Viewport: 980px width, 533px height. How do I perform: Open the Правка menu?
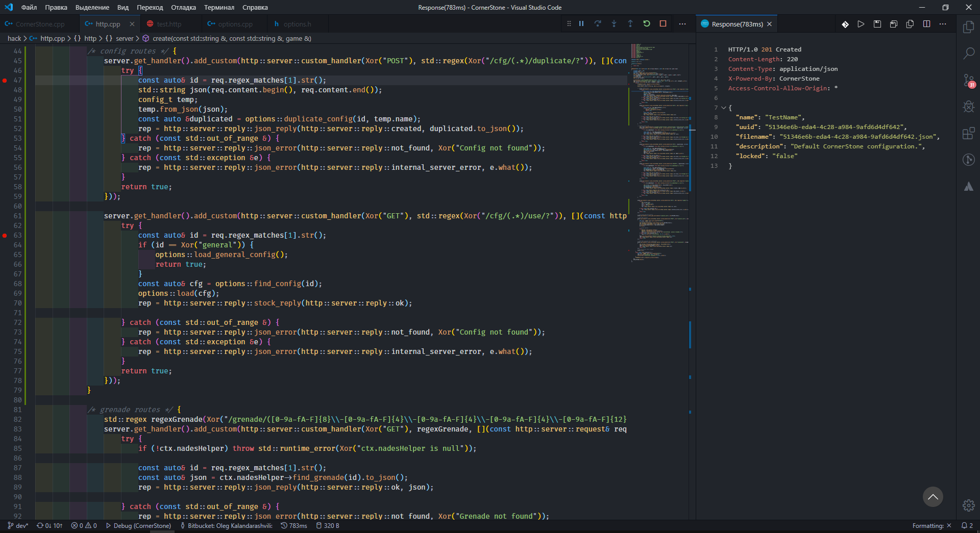click(56, 7)
